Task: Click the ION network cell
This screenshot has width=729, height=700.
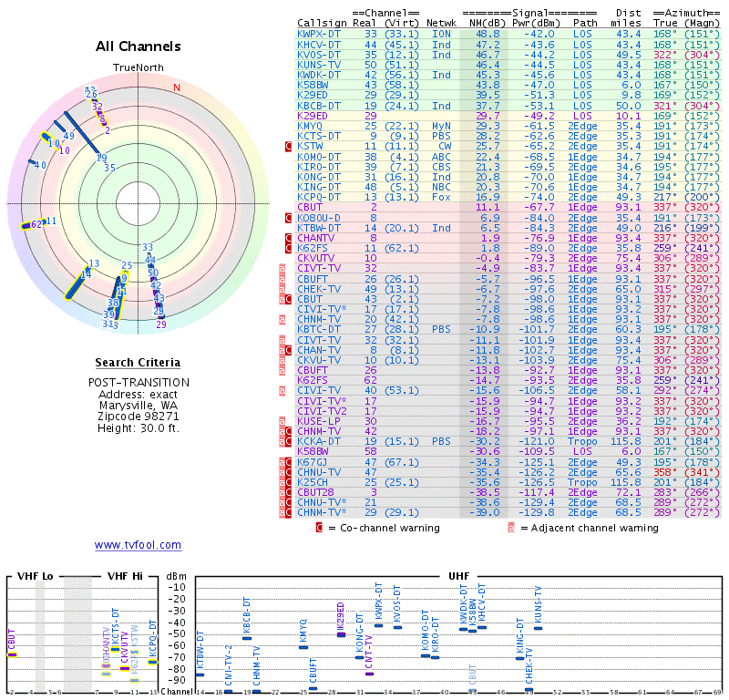Action: click(441, 34)
